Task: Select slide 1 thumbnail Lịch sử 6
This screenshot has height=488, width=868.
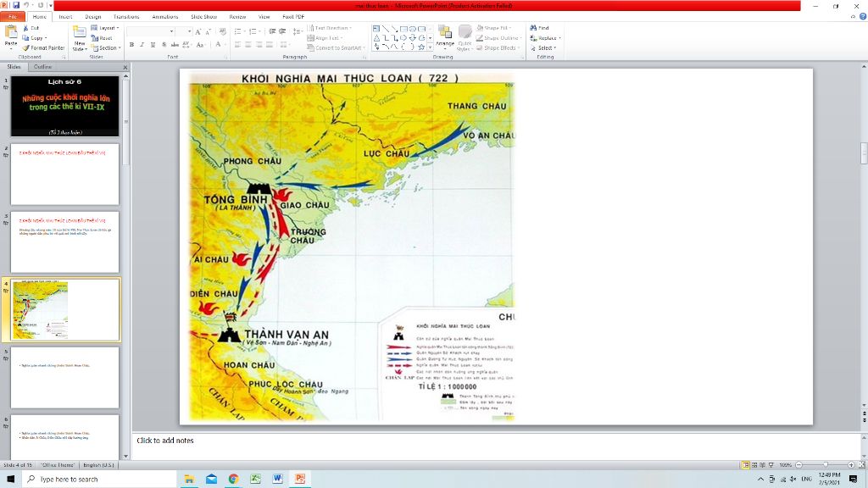Action: tap(64, 106)
